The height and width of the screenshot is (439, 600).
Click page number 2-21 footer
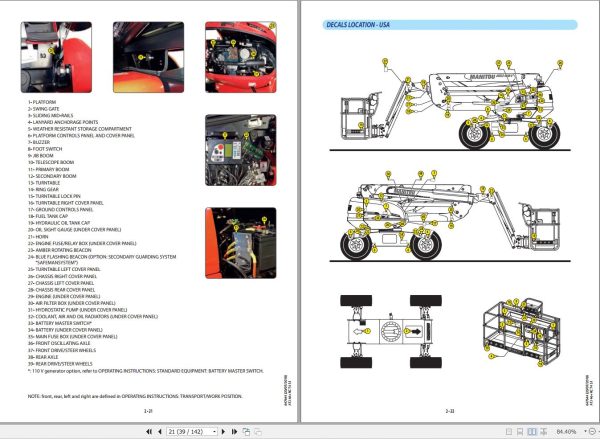[148, 411]
